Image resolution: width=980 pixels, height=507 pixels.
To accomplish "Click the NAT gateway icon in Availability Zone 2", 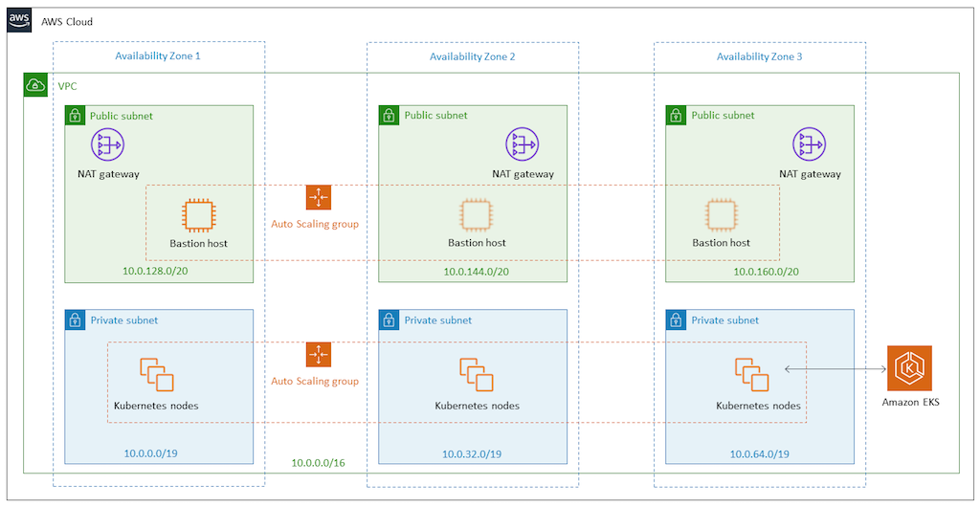I will (x=522, y=144).
